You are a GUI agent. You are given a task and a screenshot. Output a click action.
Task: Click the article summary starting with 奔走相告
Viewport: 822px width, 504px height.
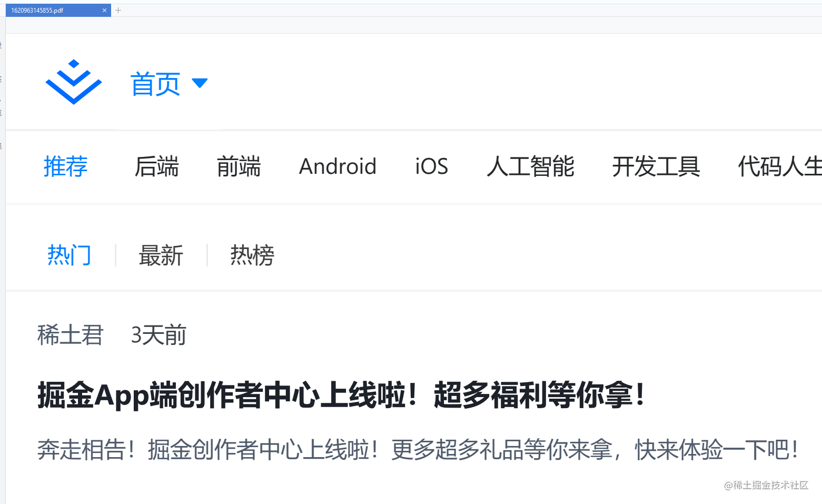(418, 450)
